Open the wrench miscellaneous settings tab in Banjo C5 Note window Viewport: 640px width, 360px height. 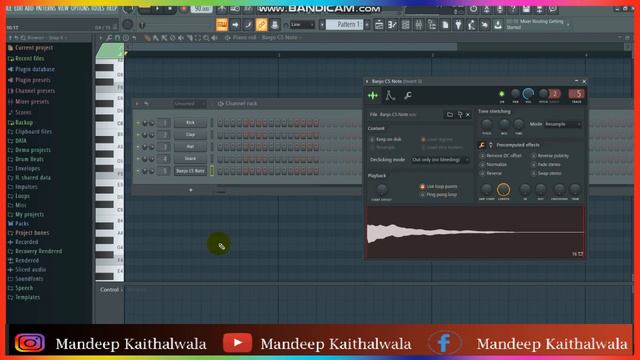tap(407, 96)
